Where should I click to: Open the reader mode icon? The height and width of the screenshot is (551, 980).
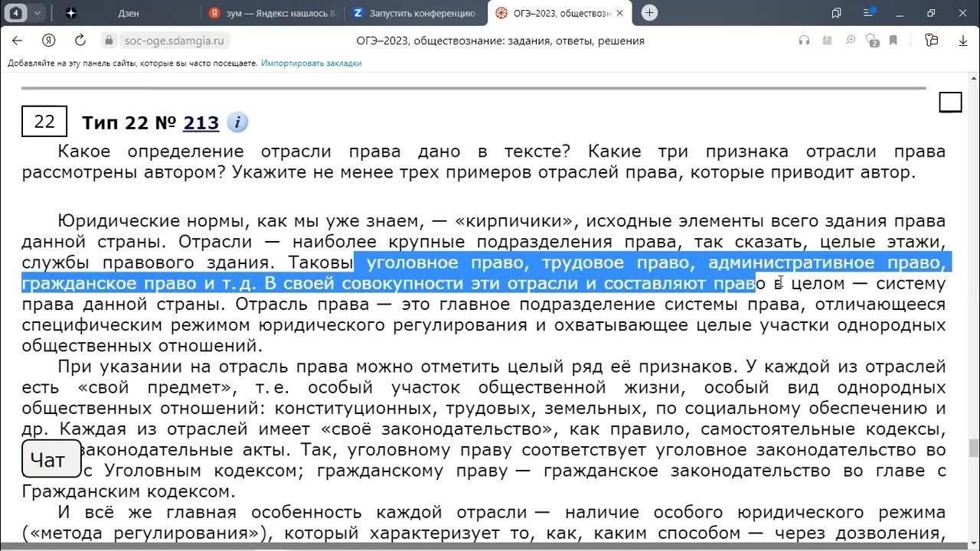pos(827,41)
